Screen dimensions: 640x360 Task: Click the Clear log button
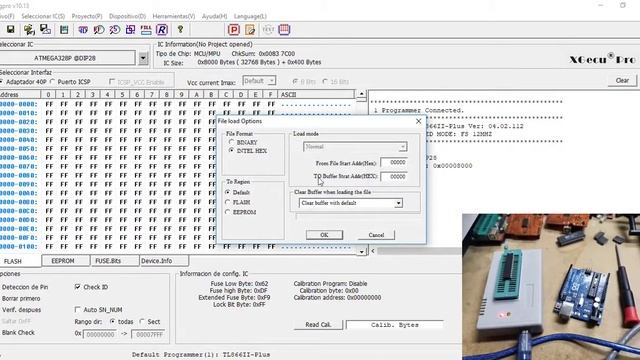click(x=622, y=80)
